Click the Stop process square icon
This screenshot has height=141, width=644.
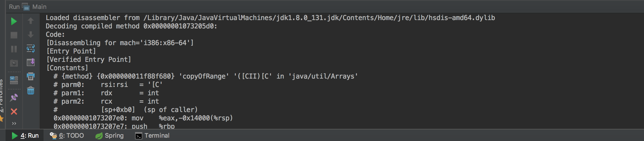tap(14, 35)
